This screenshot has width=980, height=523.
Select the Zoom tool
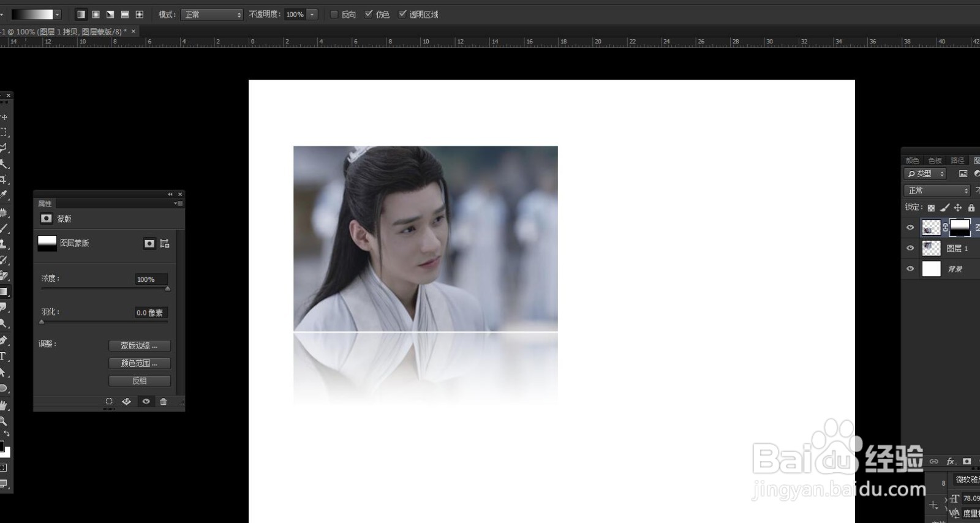point(4,421)
